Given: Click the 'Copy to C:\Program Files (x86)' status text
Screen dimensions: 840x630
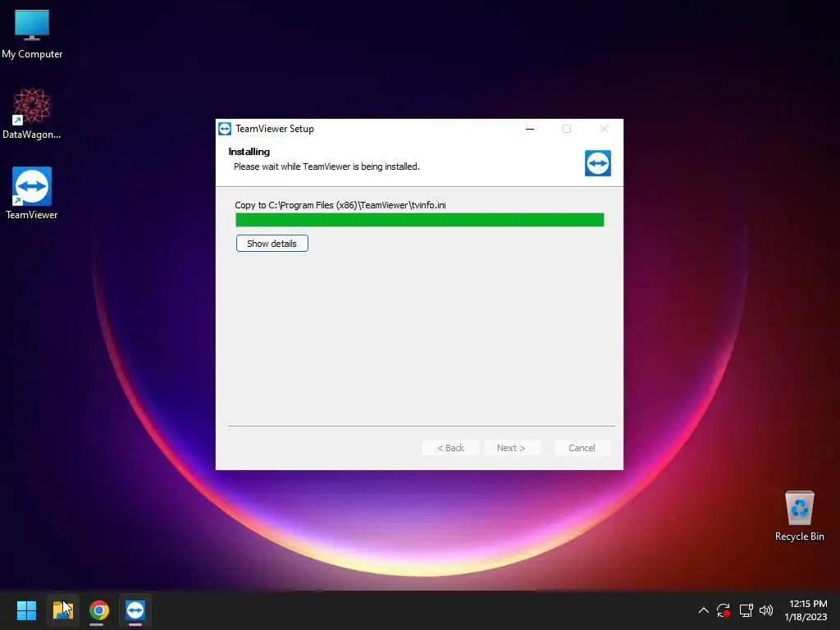Looking at the screenshot, I should click(340, 205).
